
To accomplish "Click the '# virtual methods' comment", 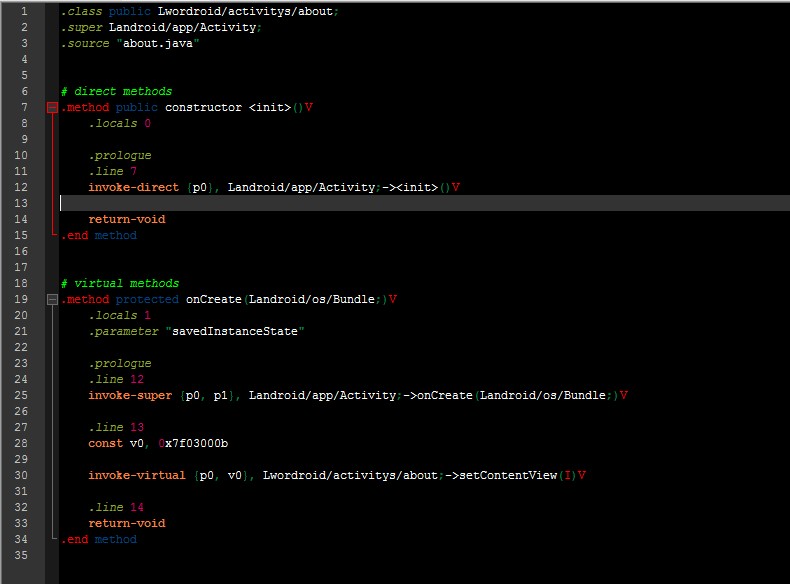I will tap(120, 283).
